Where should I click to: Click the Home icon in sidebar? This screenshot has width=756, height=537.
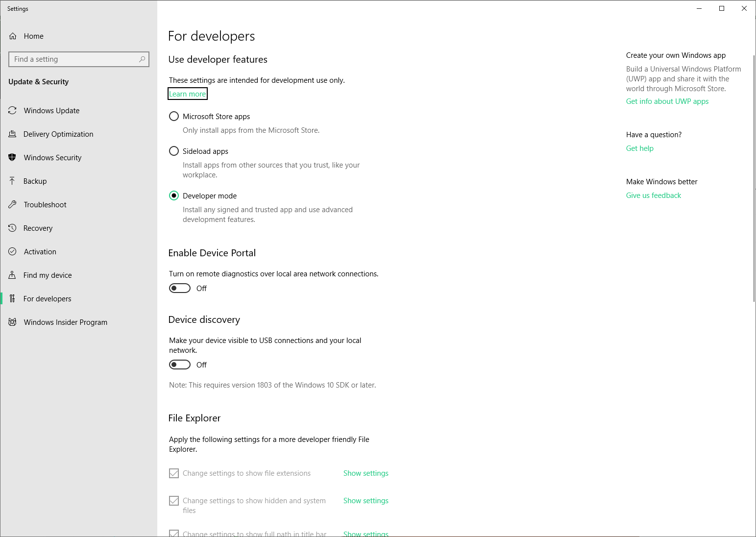pyautogui.click(x=13, y=36)
